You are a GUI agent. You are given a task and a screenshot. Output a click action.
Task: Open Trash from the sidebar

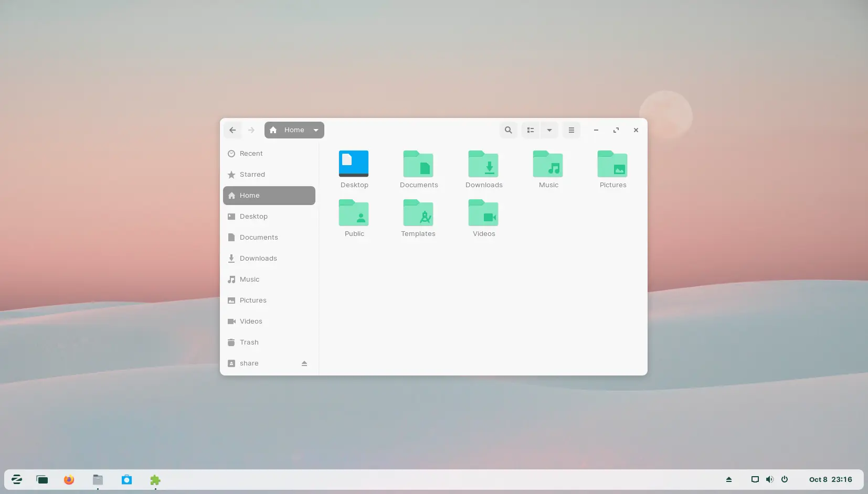coord(249,342)
